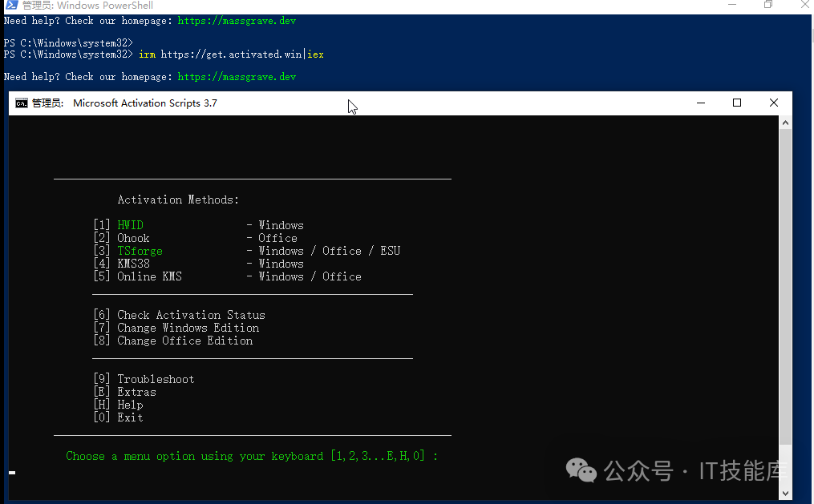Select the Online KMS menu entry
Viewport: 814px width, 504px height.
click(149, 276)
